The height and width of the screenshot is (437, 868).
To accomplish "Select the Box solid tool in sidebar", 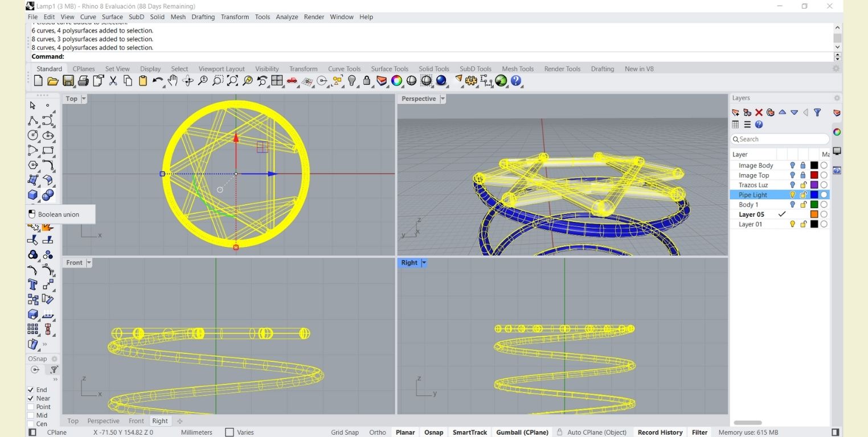I will click(x=32, y=195).
